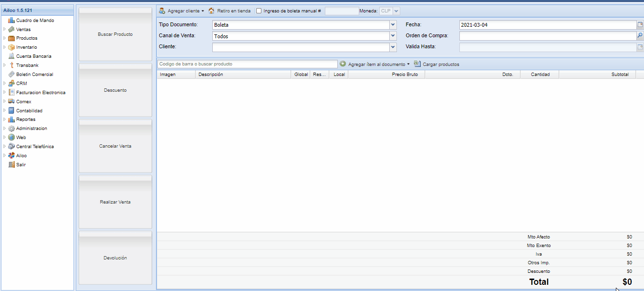Select Salir to log out

(21, 164)
